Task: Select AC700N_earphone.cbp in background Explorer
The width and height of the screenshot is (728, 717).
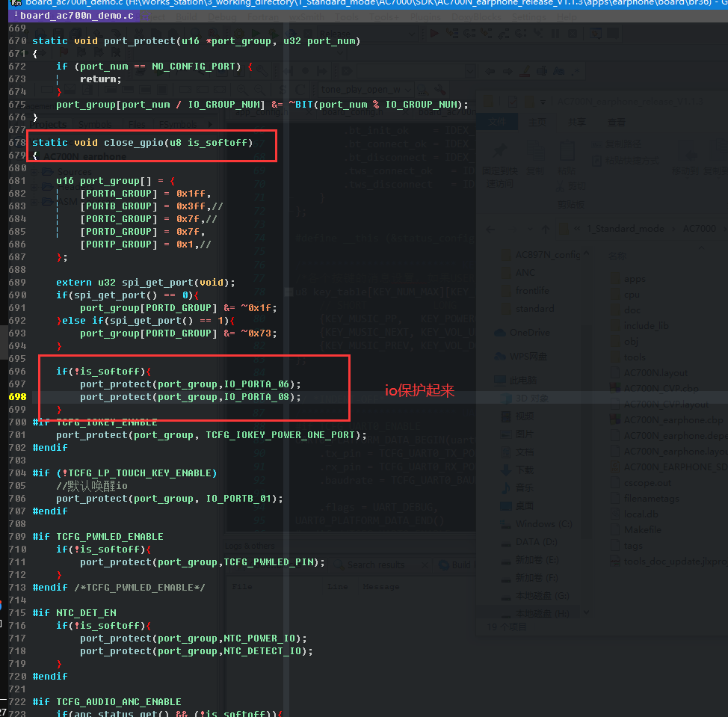Action: tap(667, 419)
